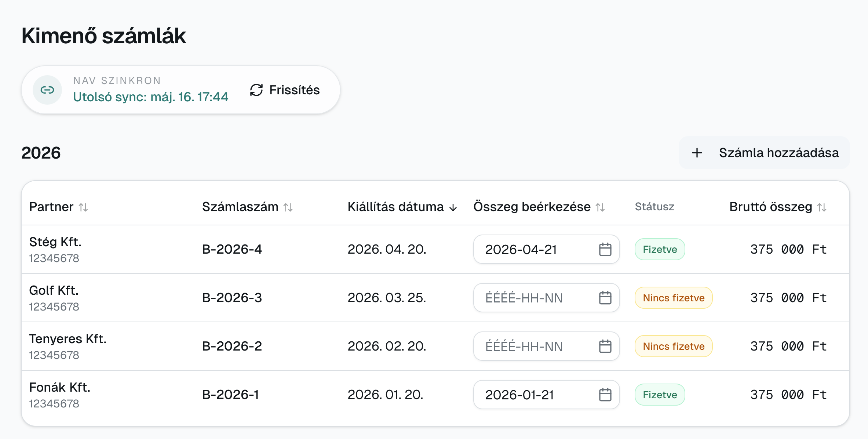Screen dimensions: 868x439
Task: Select partner name Golf Kft.
Action: point(54,290)
